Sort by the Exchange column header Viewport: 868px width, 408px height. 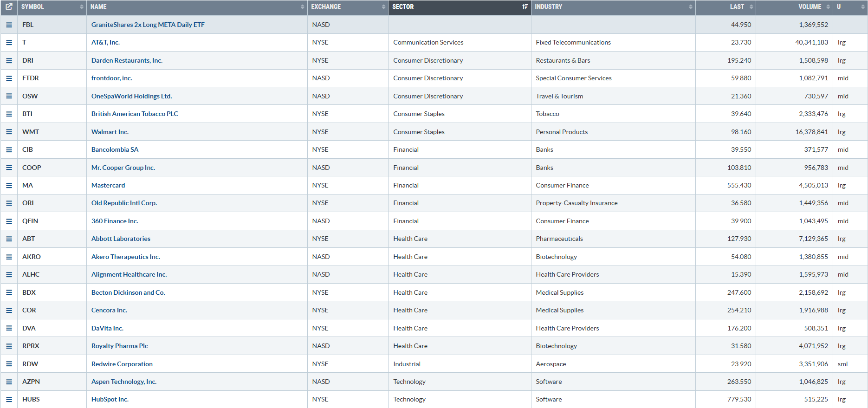(347, 7)
